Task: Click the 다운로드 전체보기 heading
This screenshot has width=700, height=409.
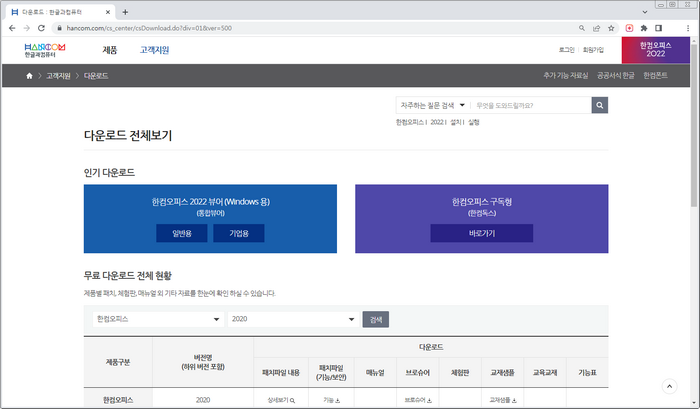Action: pos(128,135)
